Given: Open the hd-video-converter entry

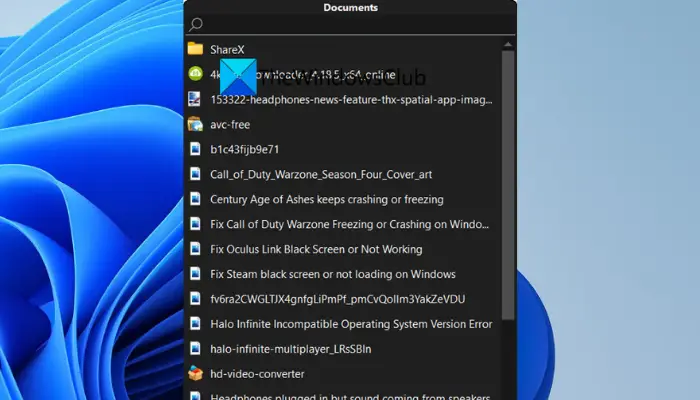Looking at the screenshot, I should tap(257, 374).
